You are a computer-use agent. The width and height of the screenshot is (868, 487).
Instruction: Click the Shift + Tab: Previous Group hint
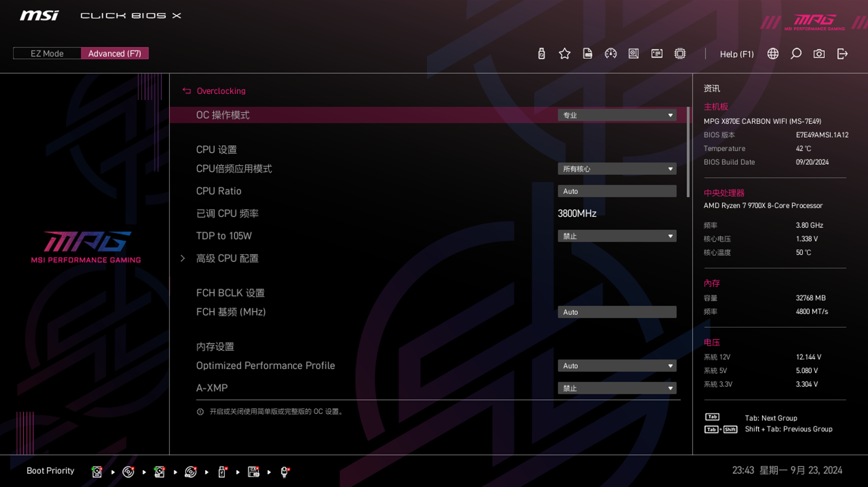pos(788,429)
